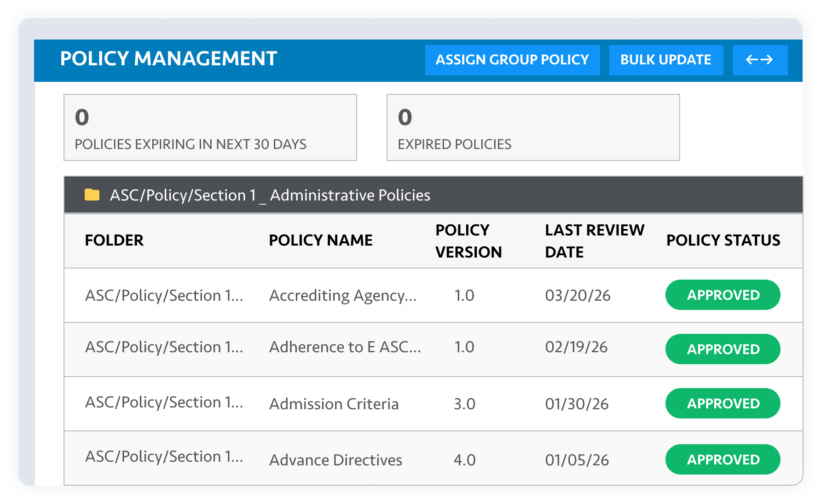Open the Accrediting Agency... policy name
This screenshot has width=821, height=504.
pyautogui.click(x=343, y=295)
